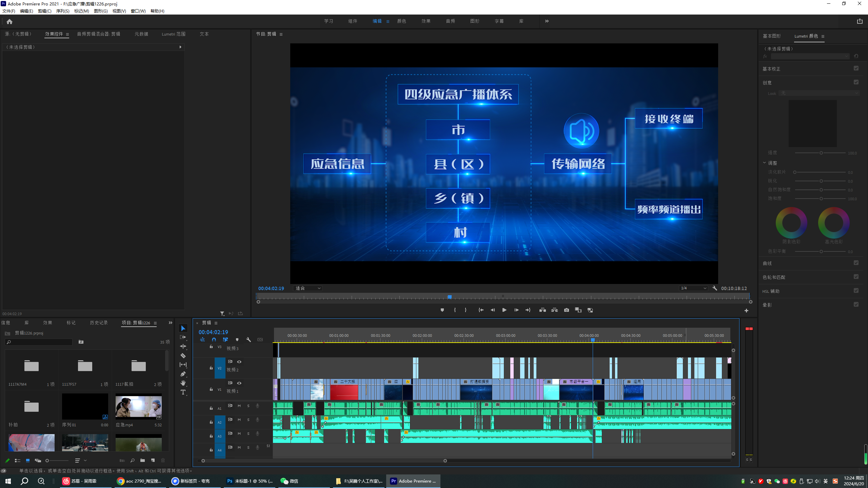Open the 序列(S) menu
The height and width of the screenshot is (488, 868).
point(63,11)
